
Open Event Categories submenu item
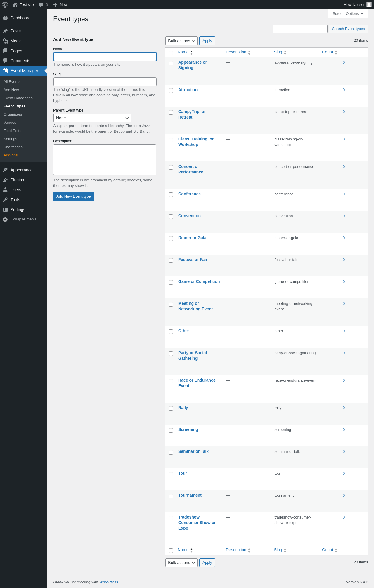coord(18,98)
